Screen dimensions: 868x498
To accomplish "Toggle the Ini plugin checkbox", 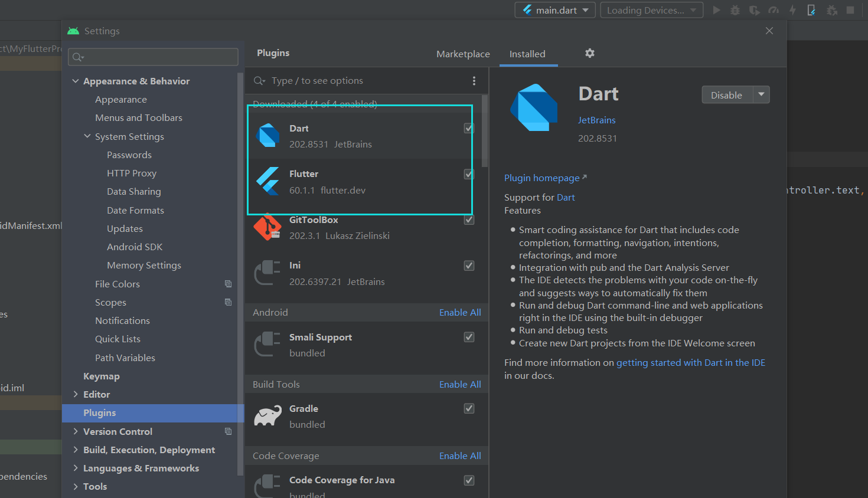I will pos(469,266).
